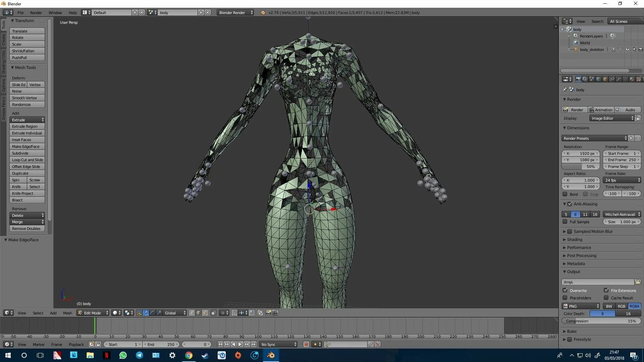Viewport: 644px width, 362px height.
Task: Expand the Performance panel
Action: 579,247
